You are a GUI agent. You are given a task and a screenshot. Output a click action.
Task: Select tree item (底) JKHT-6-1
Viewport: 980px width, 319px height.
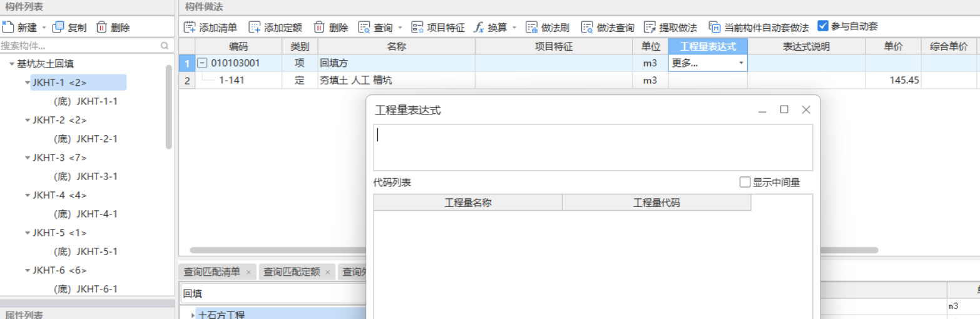tap(86, 289)
